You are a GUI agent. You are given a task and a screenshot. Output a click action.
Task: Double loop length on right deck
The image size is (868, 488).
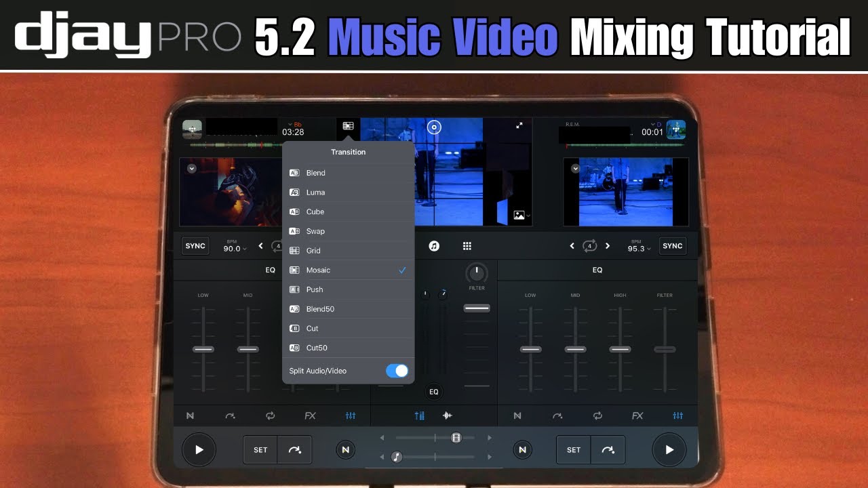tap(607, 246)
